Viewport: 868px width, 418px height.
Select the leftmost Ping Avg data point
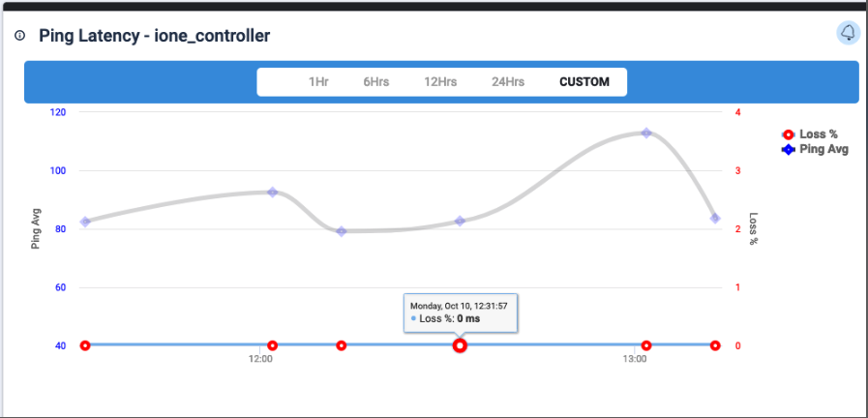coord(85,222)
